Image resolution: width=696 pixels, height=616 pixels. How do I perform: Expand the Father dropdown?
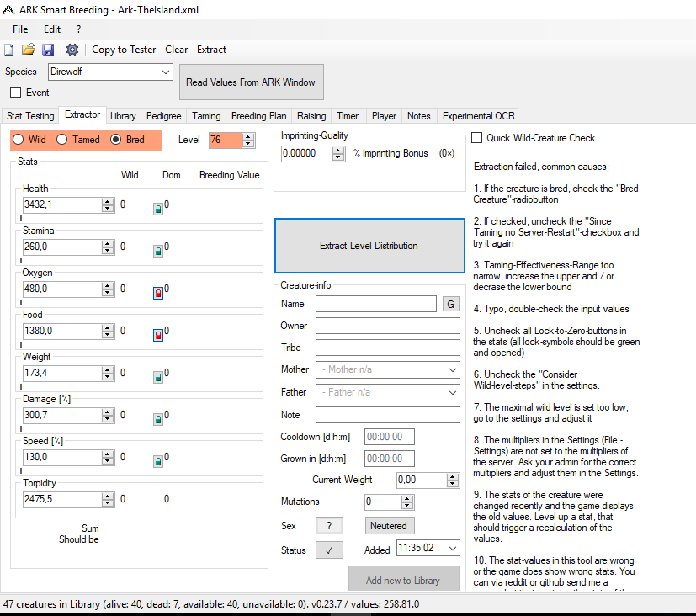452,392
